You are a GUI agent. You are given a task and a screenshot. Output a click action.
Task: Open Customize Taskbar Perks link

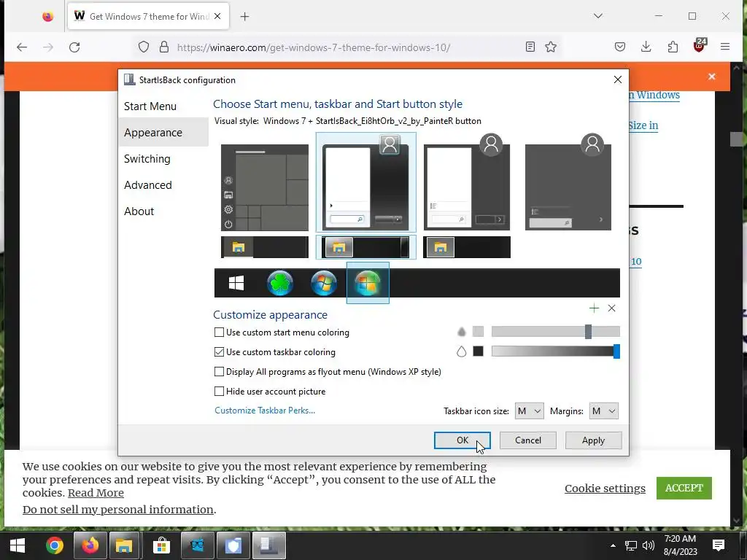(265, 411)
